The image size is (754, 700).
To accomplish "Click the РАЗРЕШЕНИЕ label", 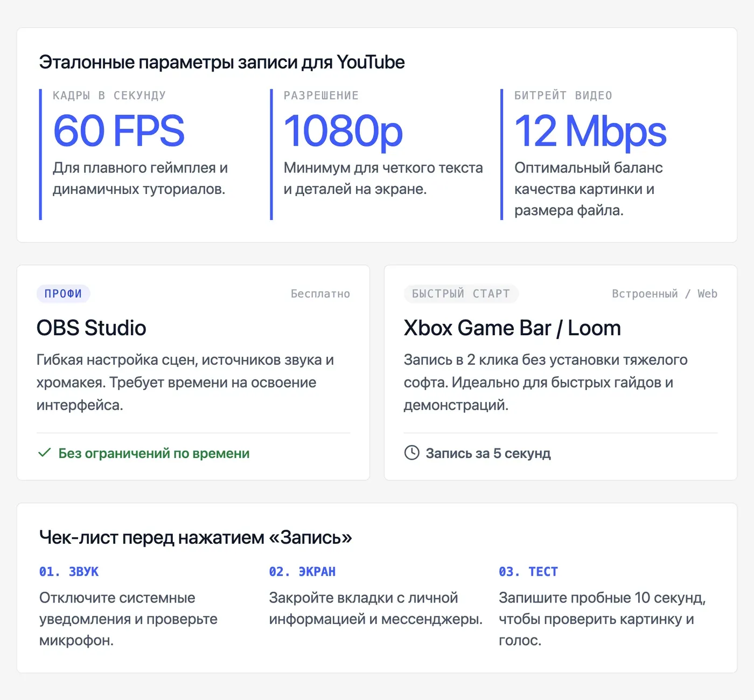I will pyautogui.click(x=321, y=95).
